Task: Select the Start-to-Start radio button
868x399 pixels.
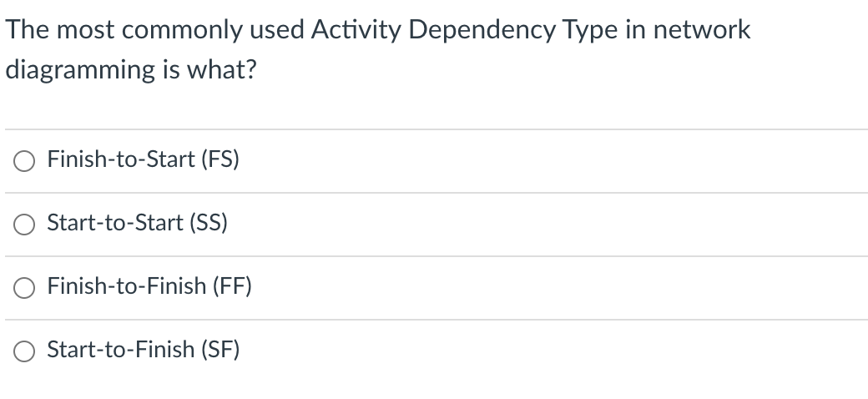Action: click(x=24, y=225)
